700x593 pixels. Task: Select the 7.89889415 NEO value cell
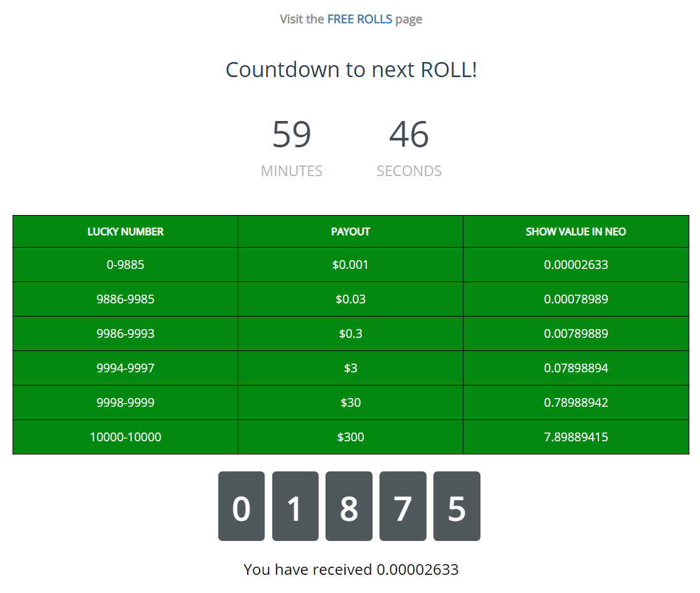(576, 437)
